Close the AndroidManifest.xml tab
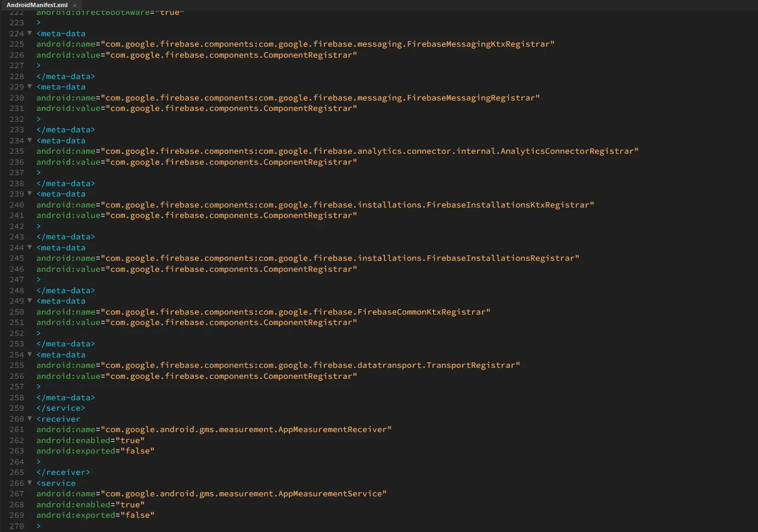The height and width of the screenshot is (532, 758). click(75, 5)
